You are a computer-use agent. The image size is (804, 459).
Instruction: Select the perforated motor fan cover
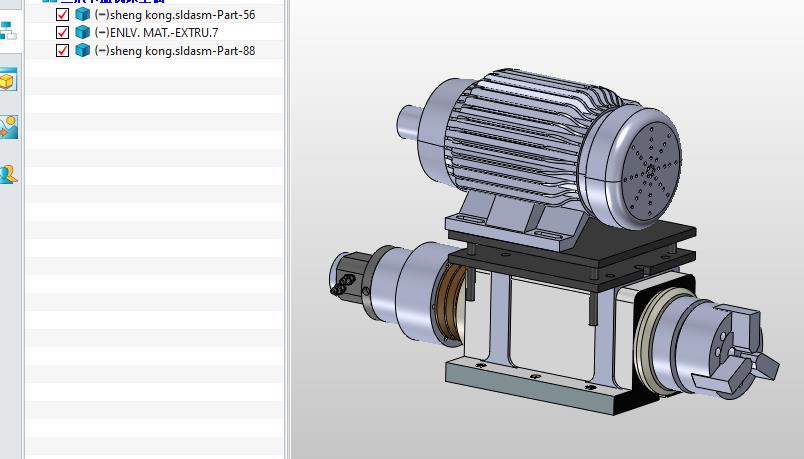pyautogui.click(x=650, y=169)
